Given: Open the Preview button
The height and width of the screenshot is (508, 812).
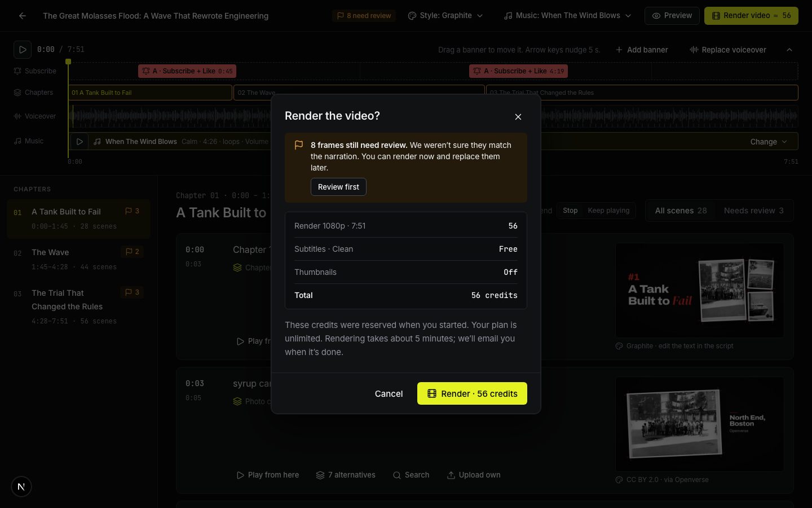Looking at the screenshot, I should pyautogui.click(x=672, y=16).
